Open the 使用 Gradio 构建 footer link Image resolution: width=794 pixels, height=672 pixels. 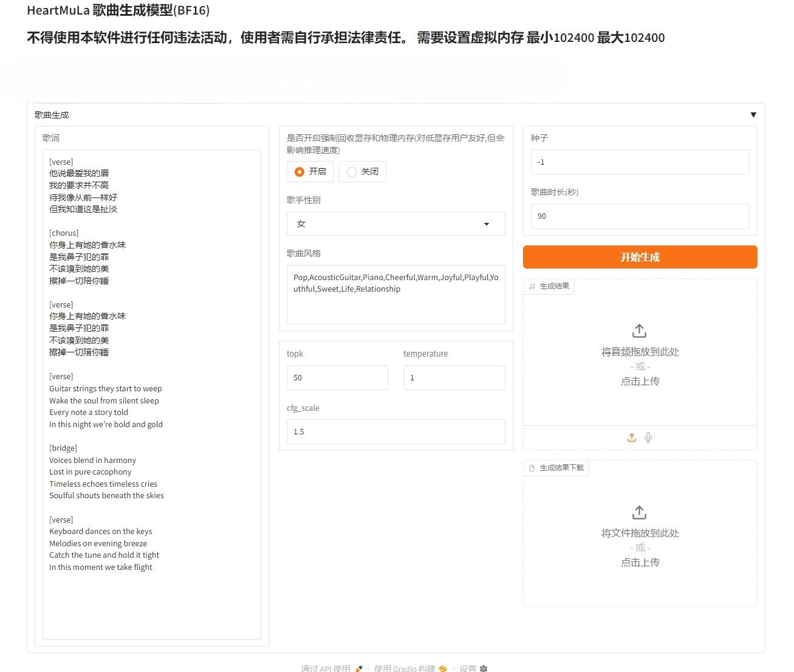click(x=405, y=668)
